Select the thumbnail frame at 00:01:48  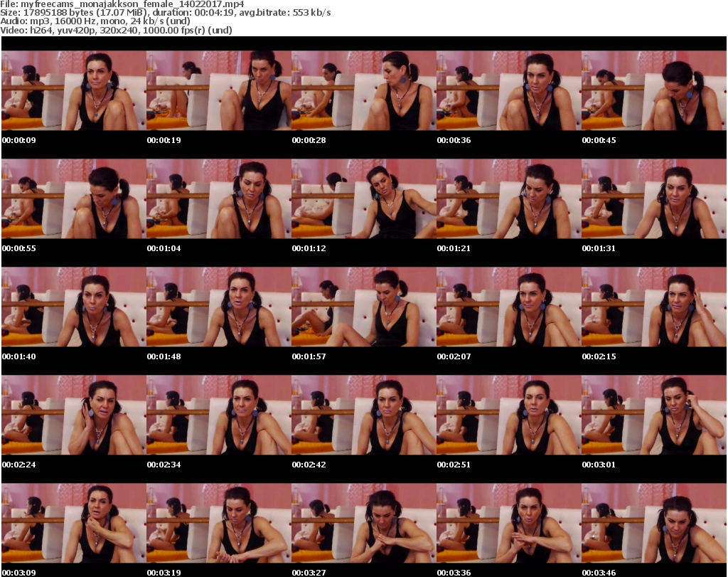[x=219, y=307]
